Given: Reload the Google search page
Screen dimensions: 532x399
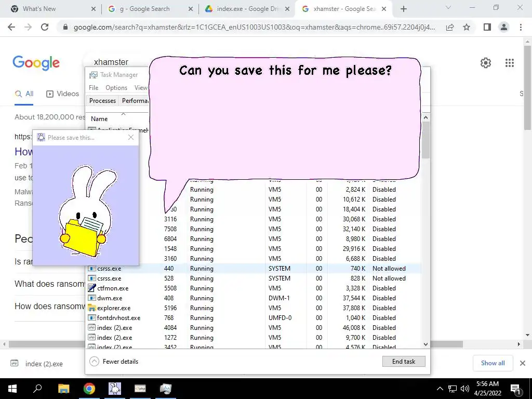Looking at the screenshot, I should click(45, 27).
